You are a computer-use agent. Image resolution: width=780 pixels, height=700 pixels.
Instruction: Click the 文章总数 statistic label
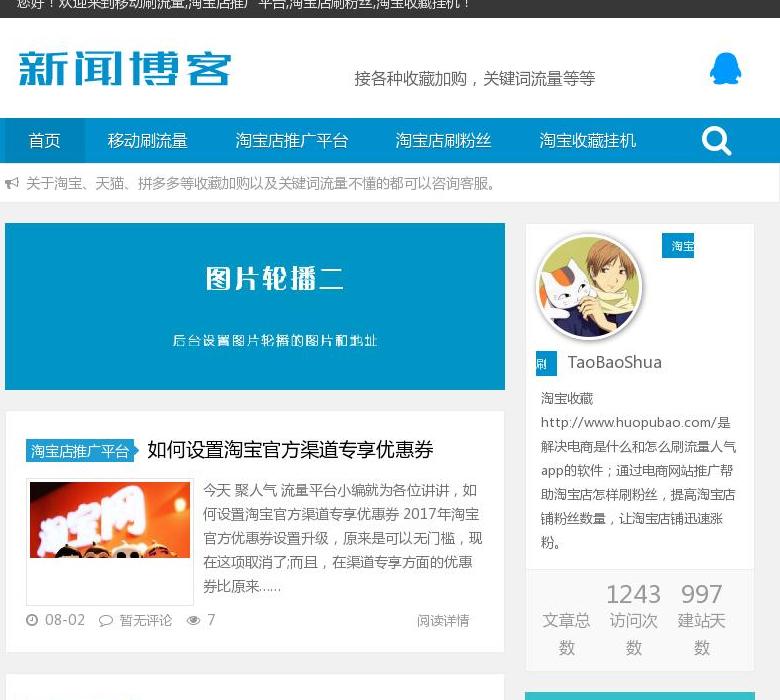point(566,634)
